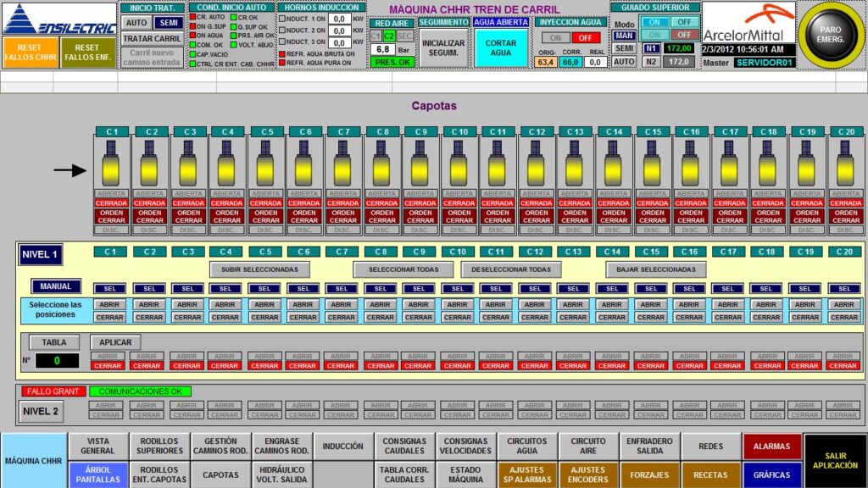868x488 pixels.
Task: Go to the INDUCCIÓN screen
Action: pyautogui.click(x=342, y=446)
